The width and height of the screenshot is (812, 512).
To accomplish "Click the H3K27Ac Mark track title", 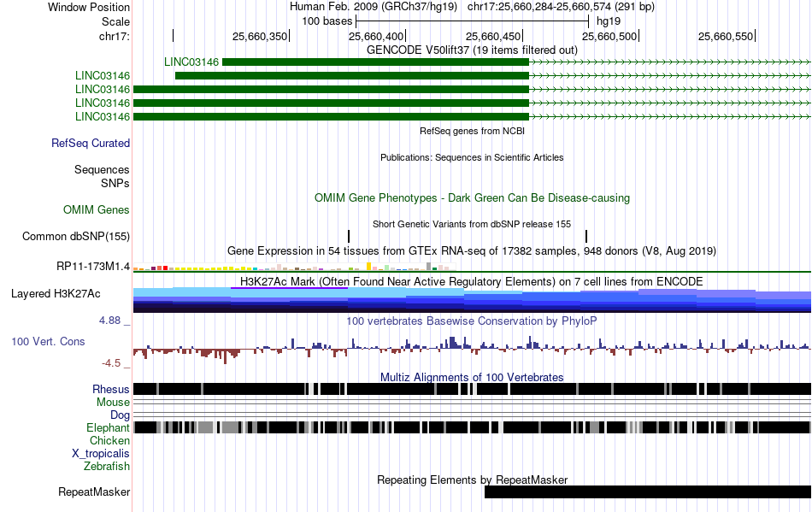I will point(472,281).
